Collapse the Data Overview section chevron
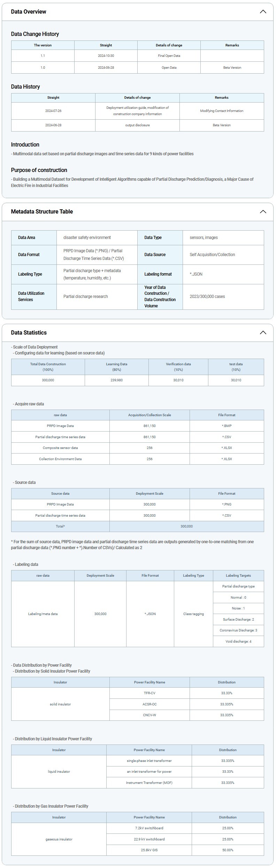This screenshot has width=276, height=868. point(263,12)
